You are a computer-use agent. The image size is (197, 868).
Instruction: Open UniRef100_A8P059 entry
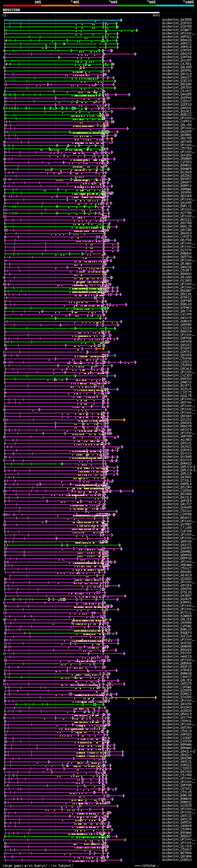pos(177,436)
